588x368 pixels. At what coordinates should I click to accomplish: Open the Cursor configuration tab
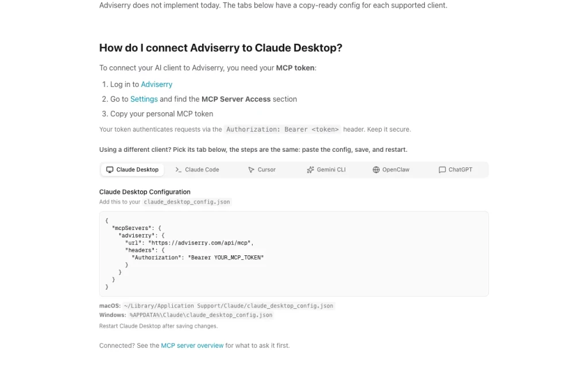[x=262, y=170]
